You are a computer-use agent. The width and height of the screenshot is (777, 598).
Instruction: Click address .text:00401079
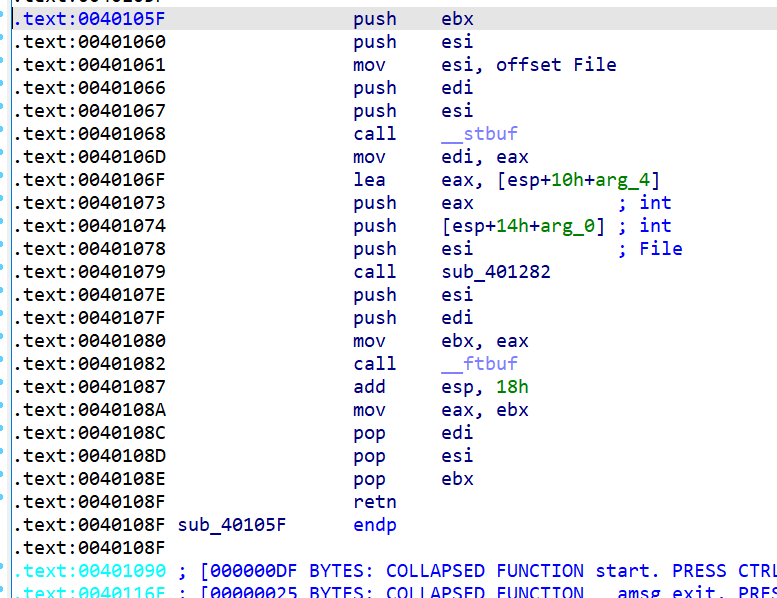point(89,272)
